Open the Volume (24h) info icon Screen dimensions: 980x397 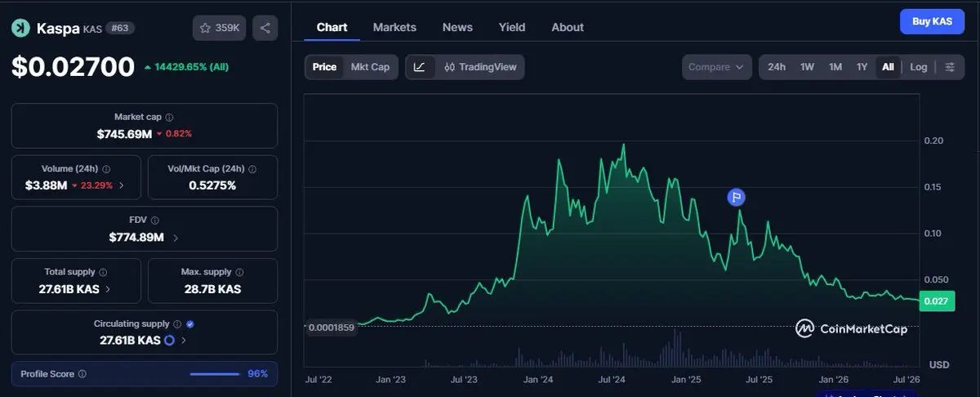point(106,169)
